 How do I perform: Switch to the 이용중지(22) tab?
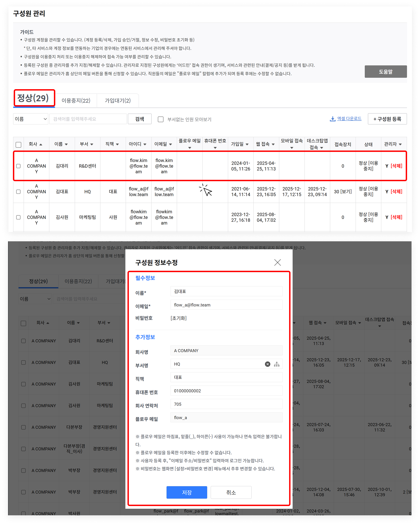(76, 100)
